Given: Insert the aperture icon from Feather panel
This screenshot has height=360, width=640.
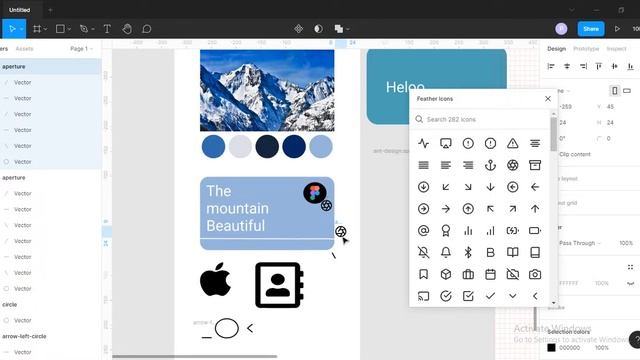Looking at the screenshot, I should point(513,165).
